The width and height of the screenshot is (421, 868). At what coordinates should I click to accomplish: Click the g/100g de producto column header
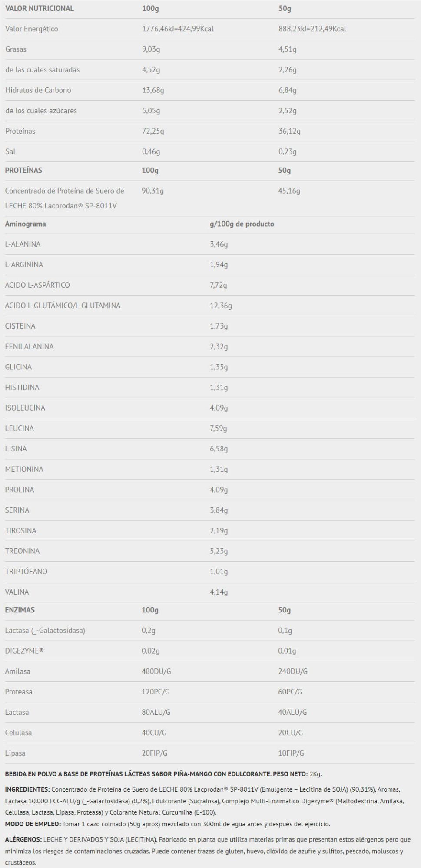(242, 224)
